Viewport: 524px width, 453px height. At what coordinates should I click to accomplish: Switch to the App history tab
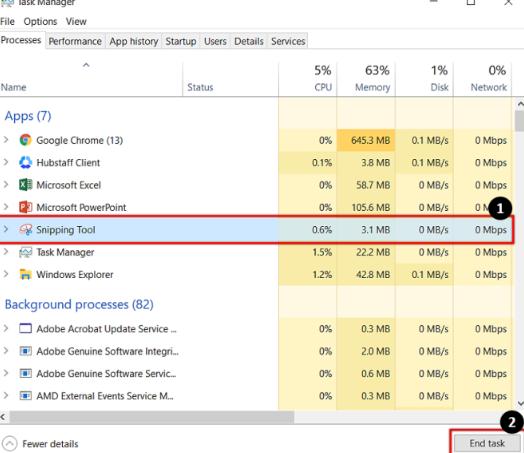click(134, 41)
